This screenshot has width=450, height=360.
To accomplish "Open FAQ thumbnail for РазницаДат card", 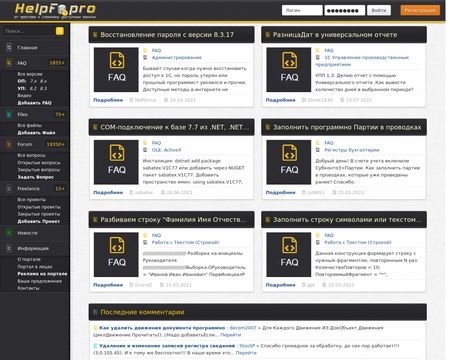I will [289, 70].
